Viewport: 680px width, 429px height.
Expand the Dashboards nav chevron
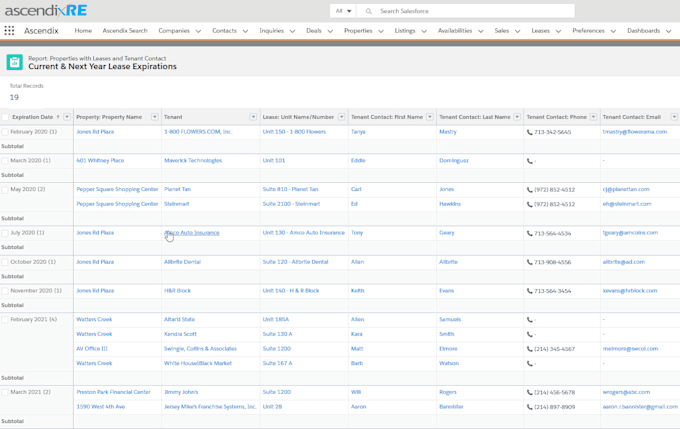668,31
